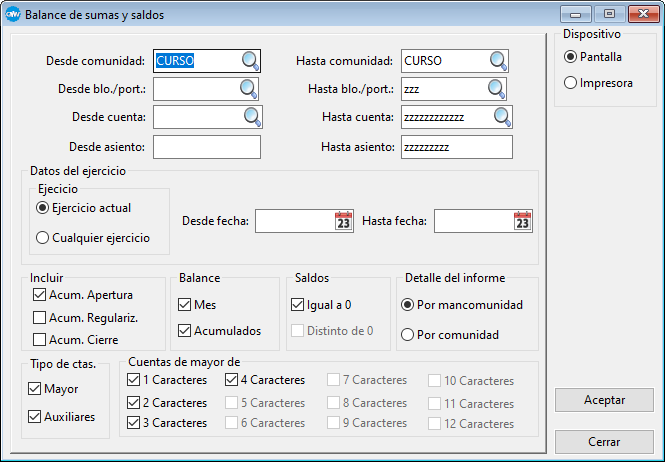Image resolution: width=665 pixels, height=462 pixels.
Task: Choose Cualquier ejercicio radio button
Action: 42,238
